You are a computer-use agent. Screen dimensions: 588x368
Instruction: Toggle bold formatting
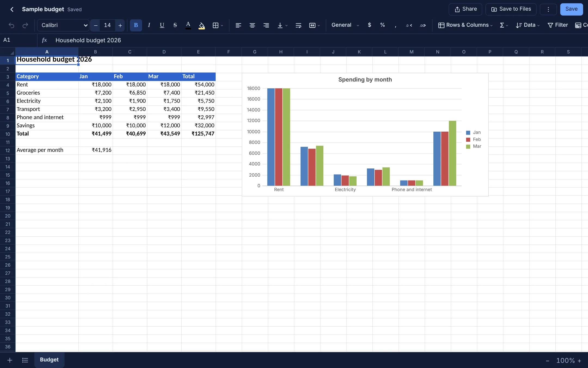(x=136, y=25)
